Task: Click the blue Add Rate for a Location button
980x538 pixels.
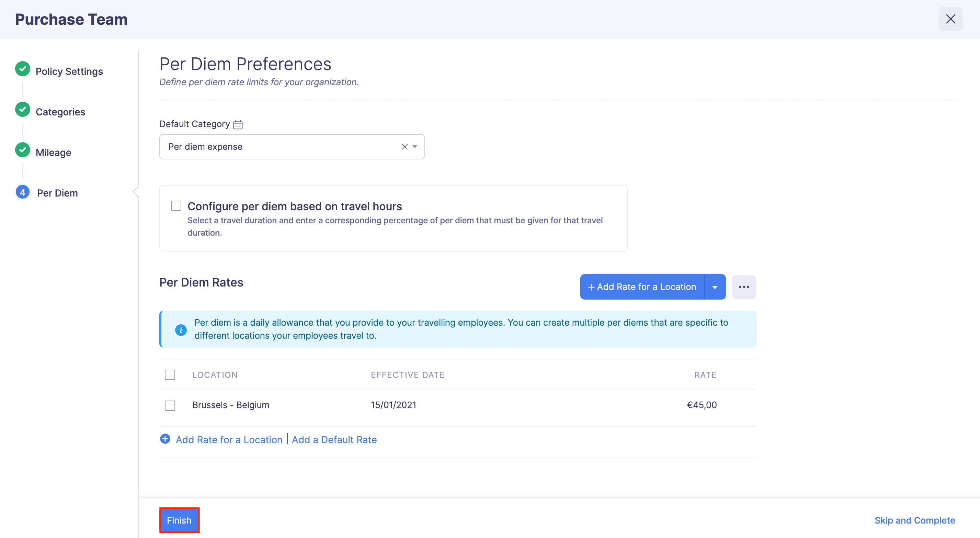Action: (642, 287)
